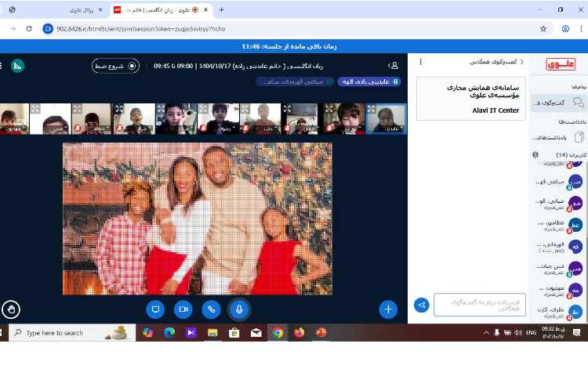The image size is (588, 376).
Task: Open PowerPoint from the taskbar
Action: click(x=321, y=333)
